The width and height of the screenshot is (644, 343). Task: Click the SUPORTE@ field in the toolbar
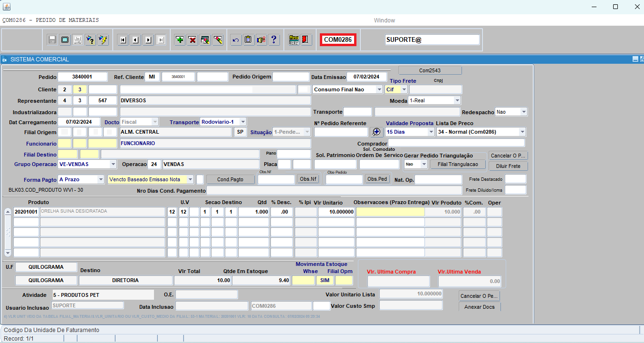pos(433,40)
